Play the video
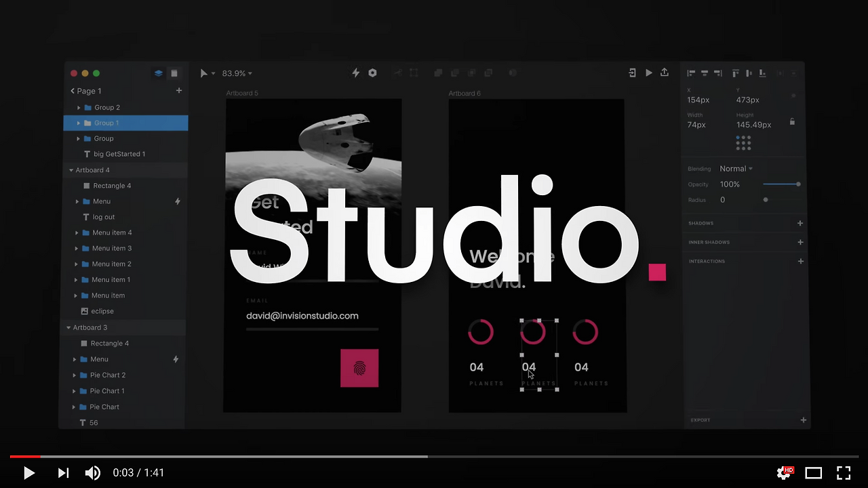Screen dimensions: 868x488 [28, 472]
